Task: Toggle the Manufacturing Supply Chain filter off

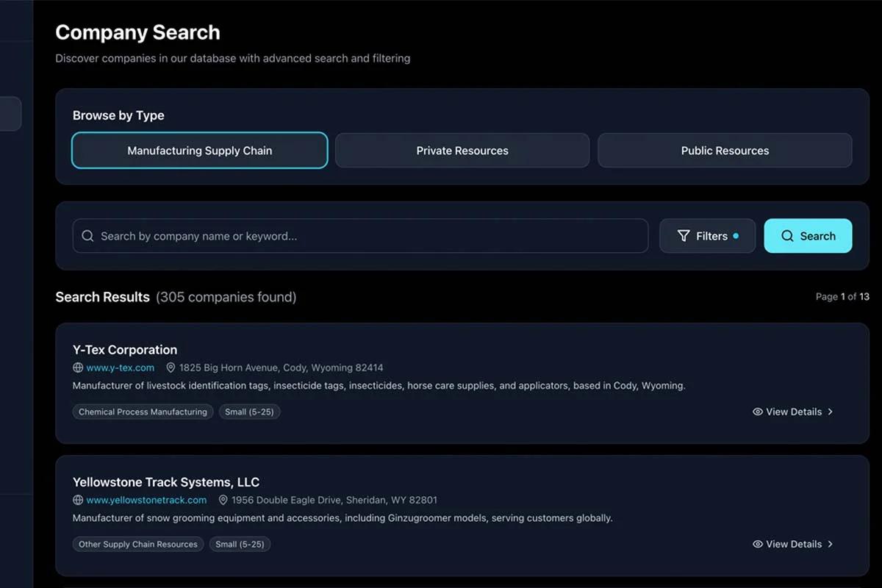Action: (x=198, y=150)
